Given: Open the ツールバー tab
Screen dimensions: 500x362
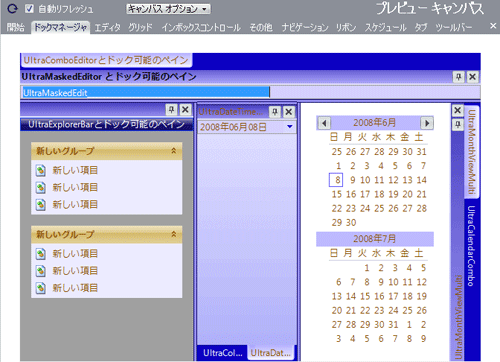Looking at the screenshot, I should pos(454,27).
